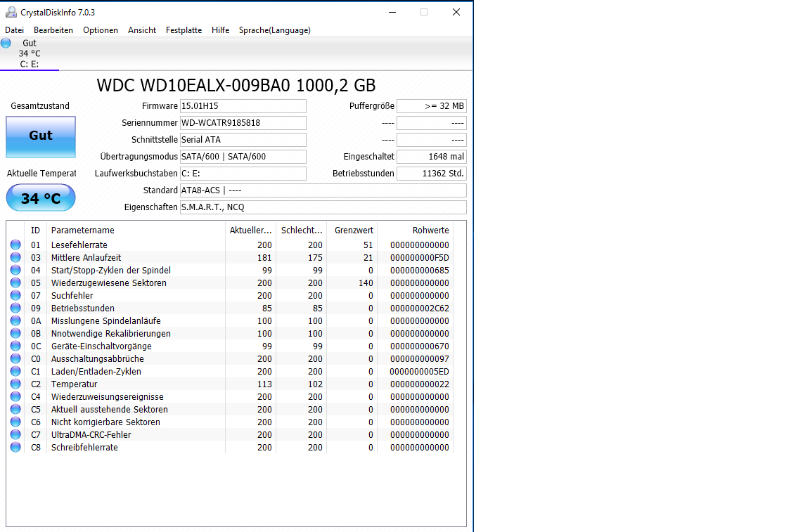
Task: Click status orb for Suchfehler row
Action: pyautogui.click(x=15, y=295)
